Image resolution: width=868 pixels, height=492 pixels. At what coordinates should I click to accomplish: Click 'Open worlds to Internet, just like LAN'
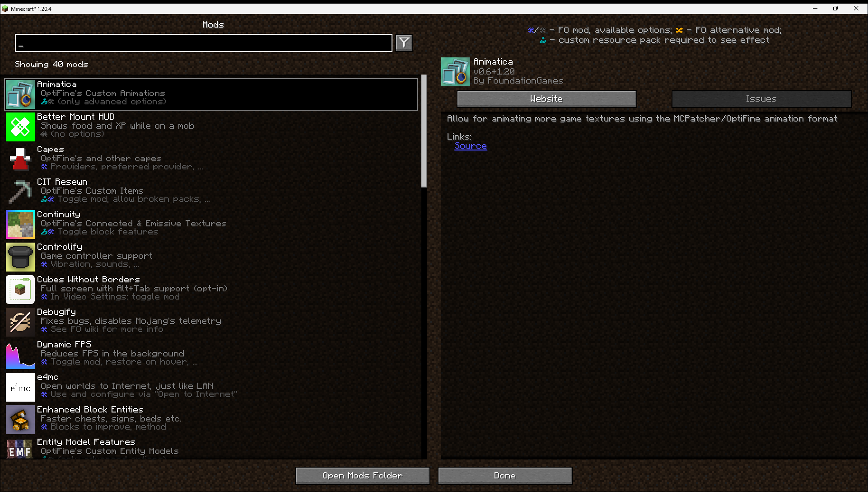point(127,386)
